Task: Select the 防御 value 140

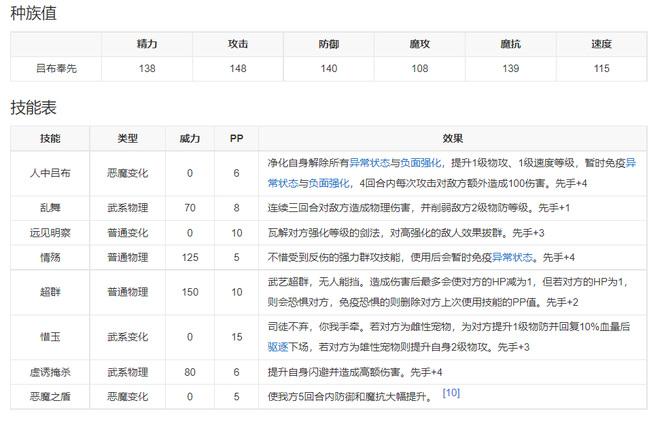Action: point(329,68)
